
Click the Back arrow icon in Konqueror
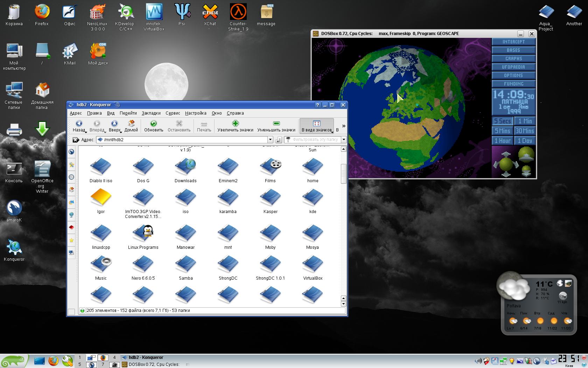[79, 123]
